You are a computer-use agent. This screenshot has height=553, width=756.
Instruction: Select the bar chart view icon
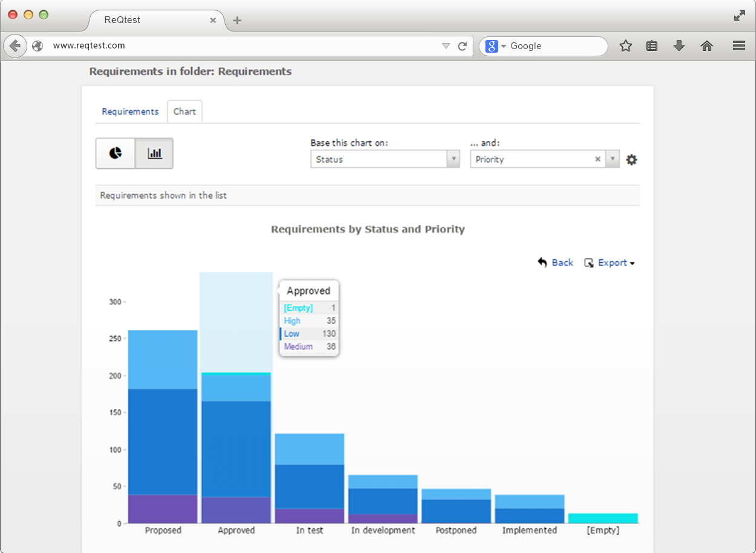(154, 153)
